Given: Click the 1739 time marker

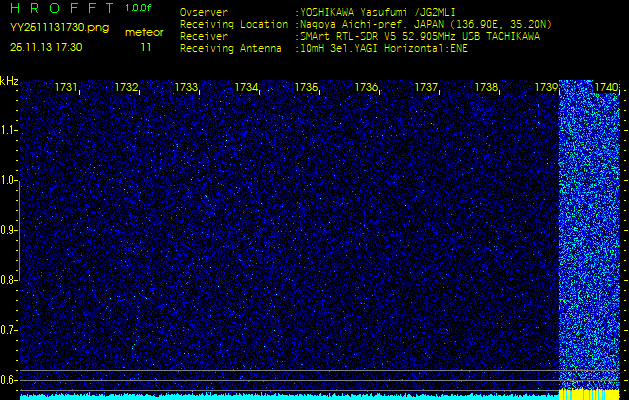Looking at the screenshot, I should [x=546, y=88].
